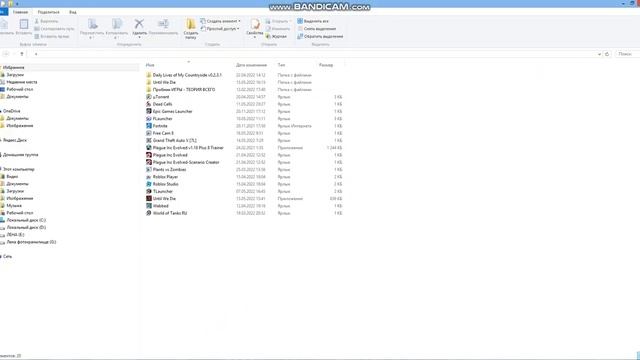This screenshot has width=640, height=360.
Task: Open the Простой доступ dropdown
Action: (x=220, y=29)
